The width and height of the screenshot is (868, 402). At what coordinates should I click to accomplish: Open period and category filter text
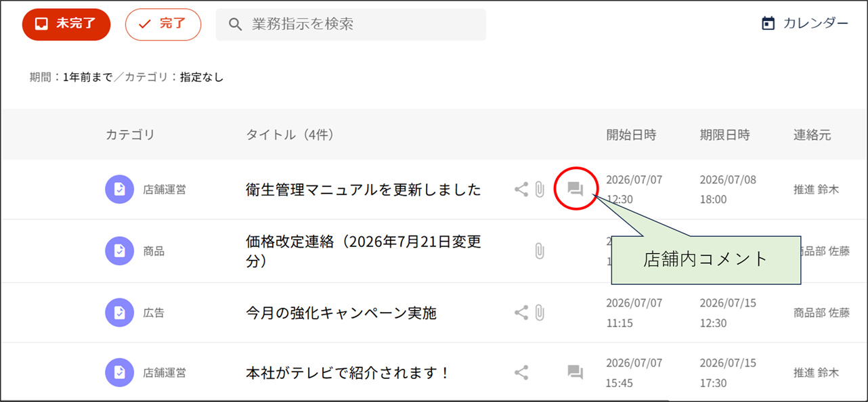pos(127,77)
